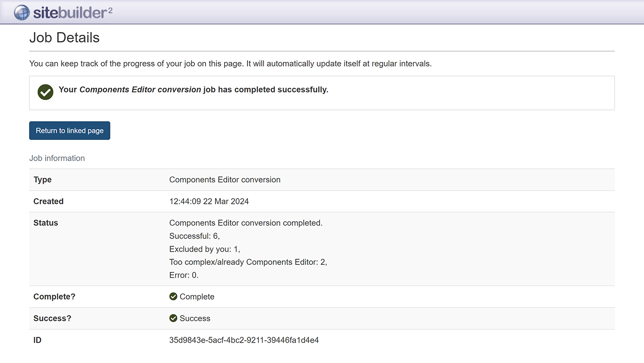644x363 pixels.
Task: Select the Job Details page heading
Action: pyautogui.click(x=64, y=38)
